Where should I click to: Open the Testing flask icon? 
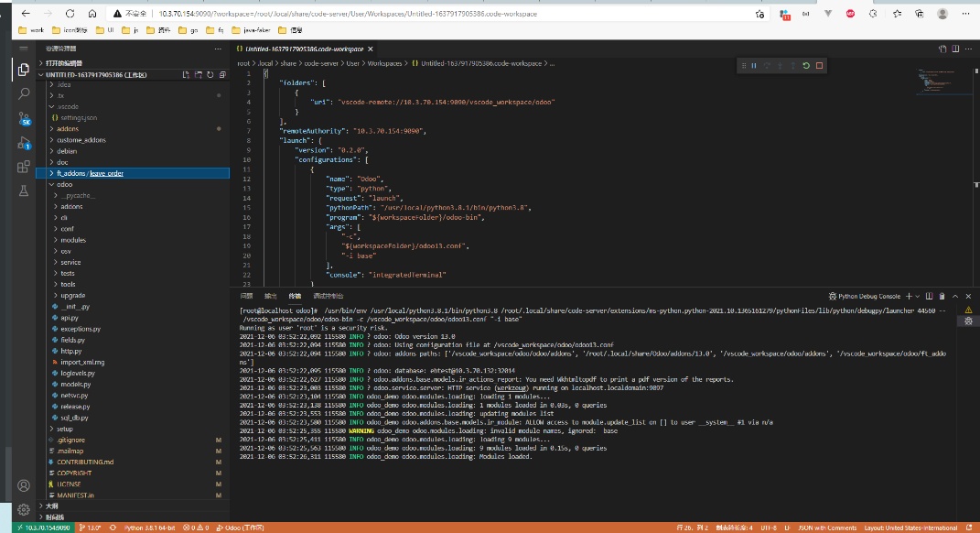[24, 190]
